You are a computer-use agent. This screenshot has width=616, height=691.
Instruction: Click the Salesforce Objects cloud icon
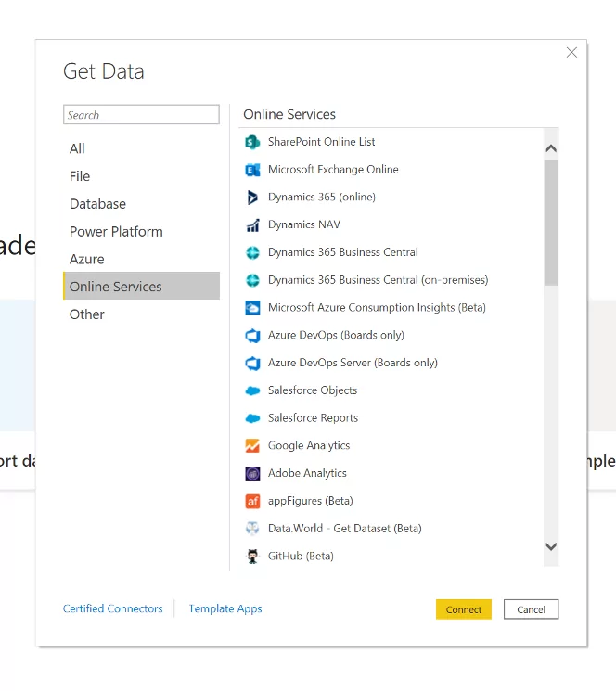[x=252, y=390]
